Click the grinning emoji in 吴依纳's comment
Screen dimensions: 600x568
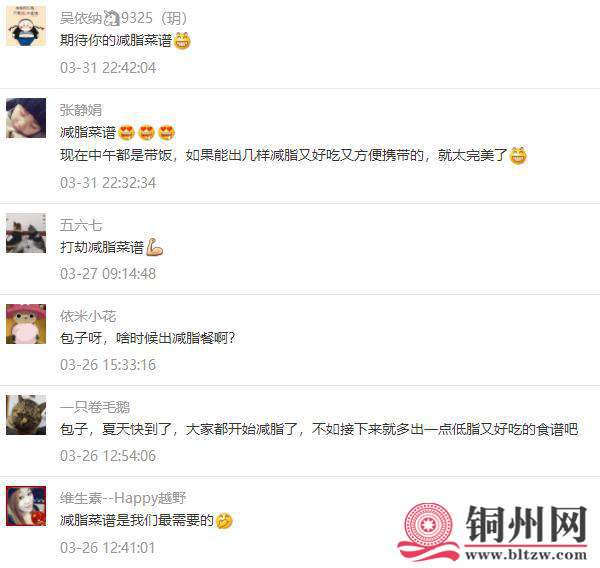coord(182,41)
